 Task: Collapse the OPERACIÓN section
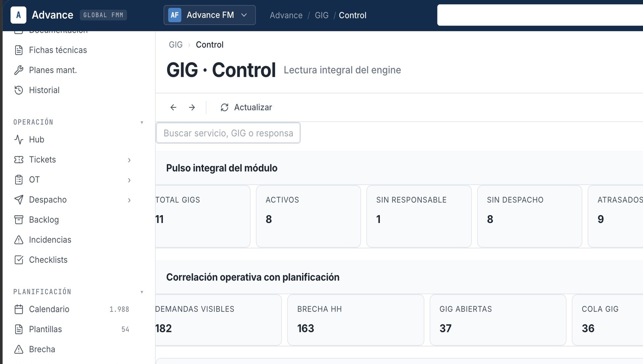(142, 122)
